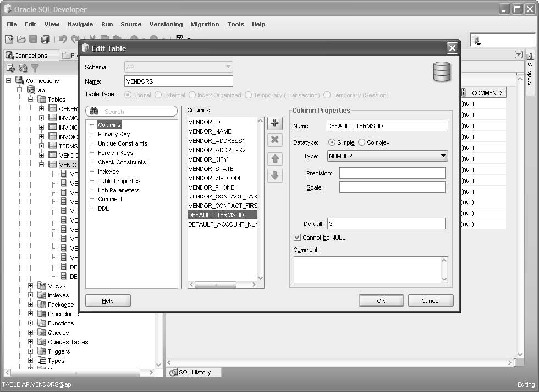Select the Temporary (Transaction) radio button
The width and height of the screenshot is (539, 392).
tap(248, 95)
